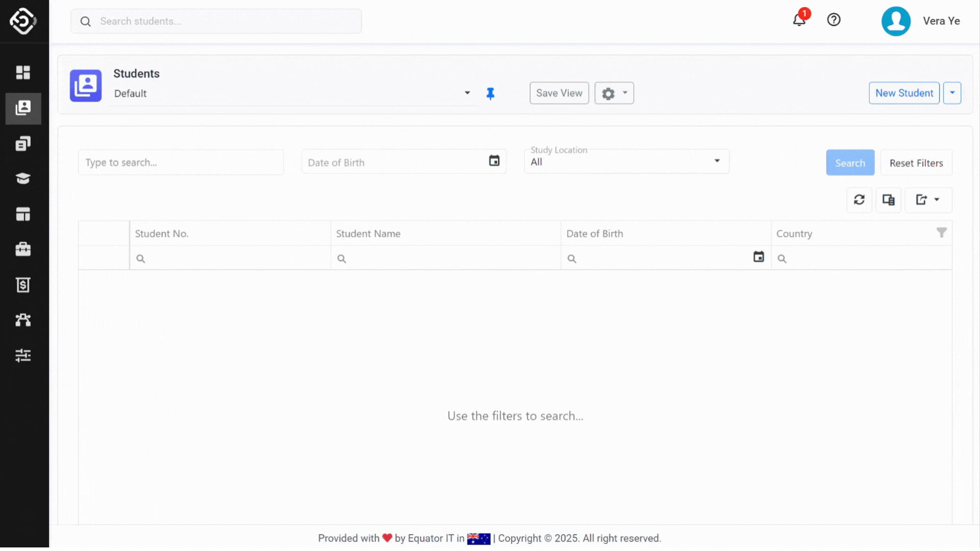Toggle the pin on Default view
This screenshot has width=980, height=551.
point(491,93)
